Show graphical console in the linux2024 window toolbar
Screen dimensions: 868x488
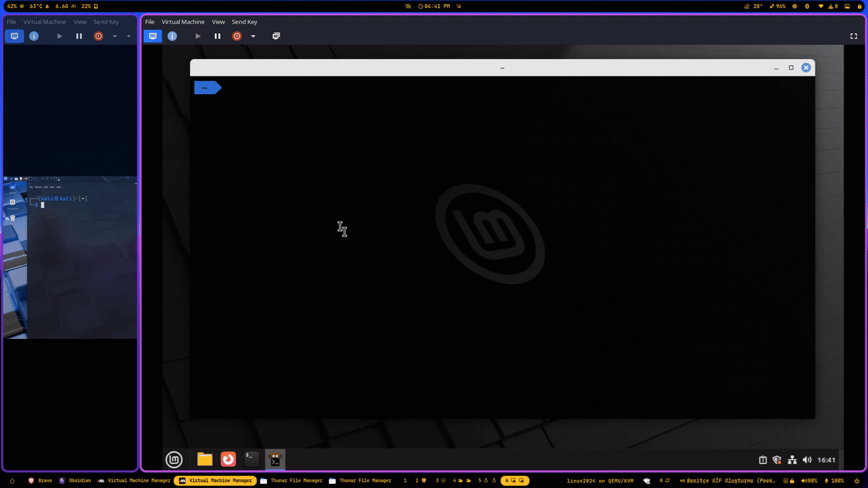tap(153, 36)
